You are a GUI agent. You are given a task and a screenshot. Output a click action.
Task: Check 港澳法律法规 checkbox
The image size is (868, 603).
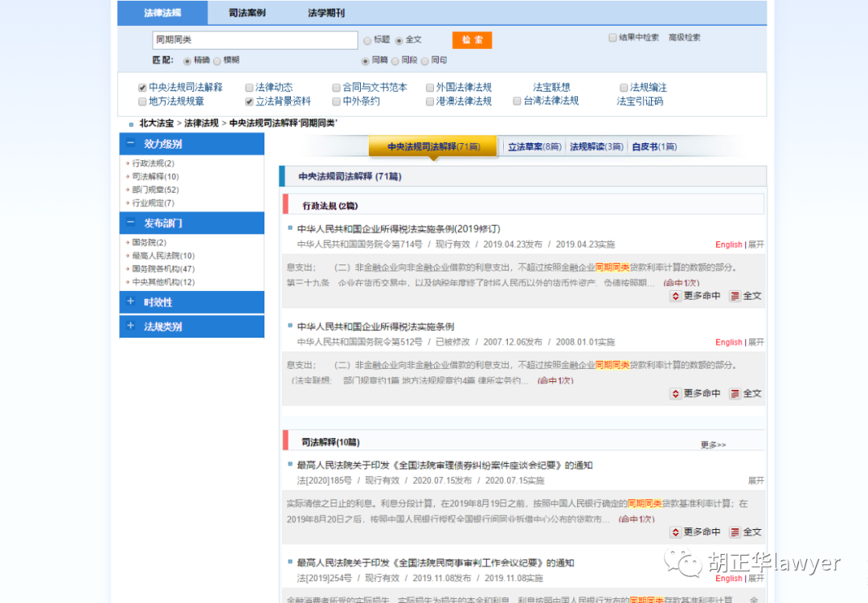(429, 101)
